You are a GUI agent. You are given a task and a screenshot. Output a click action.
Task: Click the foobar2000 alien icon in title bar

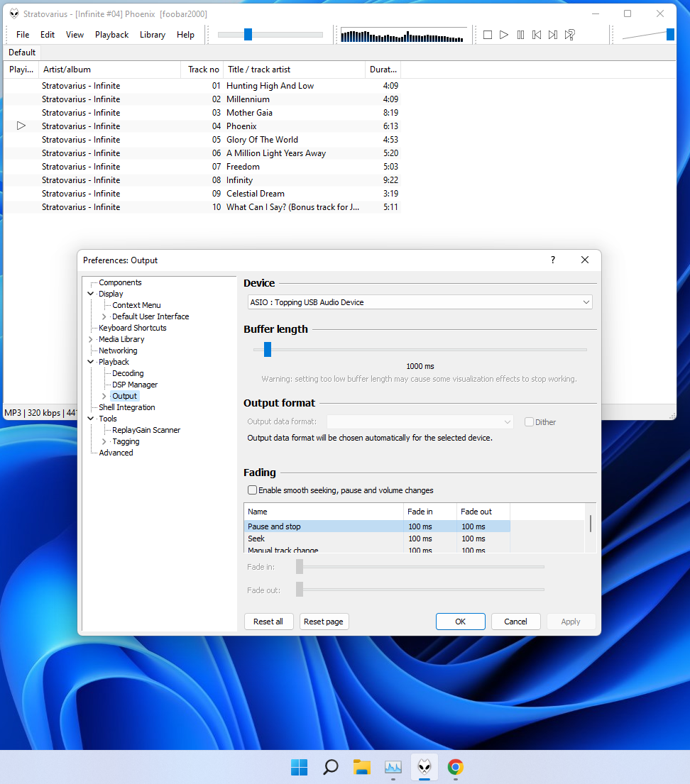[x=14, y=14]
